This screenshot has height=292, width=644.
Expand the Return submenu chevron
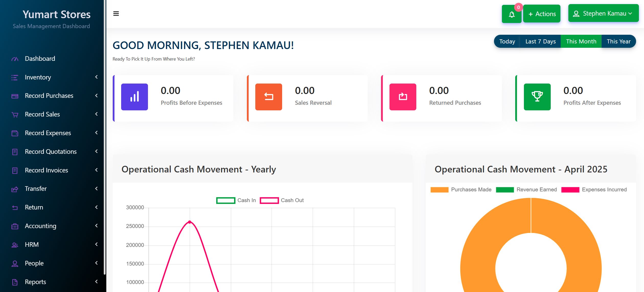(96, 207)
